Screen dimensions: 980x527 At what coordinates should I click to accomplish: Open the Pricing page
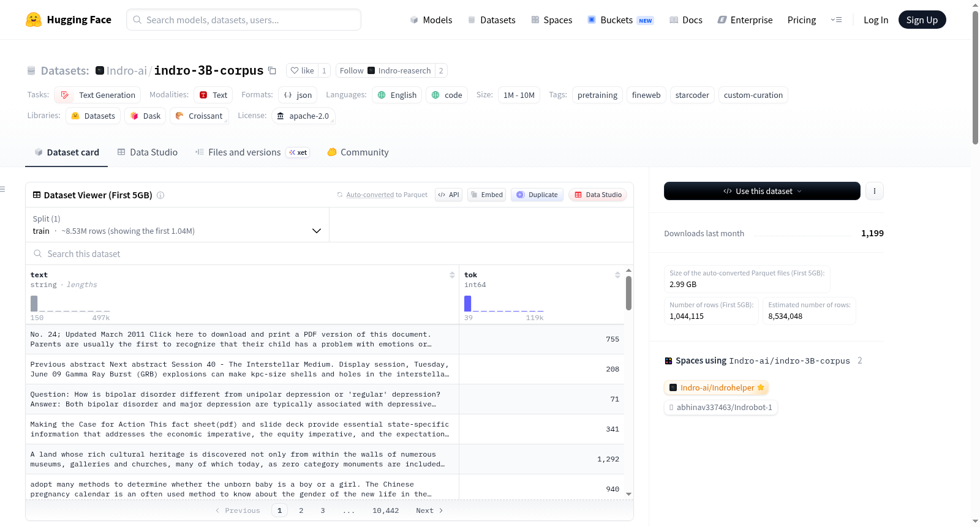pyautogui.click(x=802, y=20)
